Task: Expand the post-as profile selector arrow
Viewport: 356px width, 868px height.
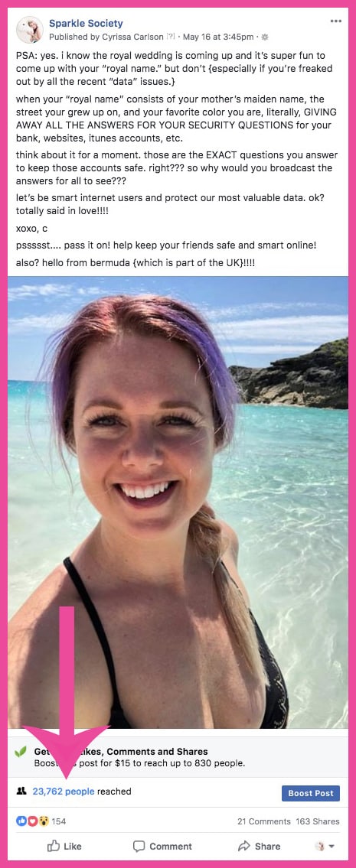Action: click(332, 847)
